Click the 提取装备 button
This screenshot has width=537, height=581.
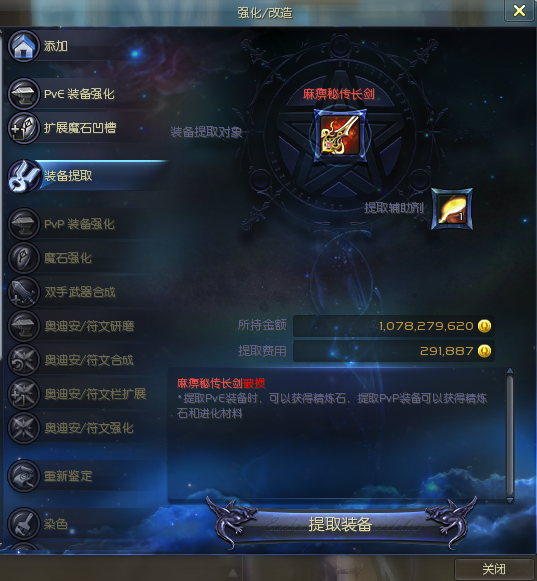pyautogui.click(x=340, y=524)
